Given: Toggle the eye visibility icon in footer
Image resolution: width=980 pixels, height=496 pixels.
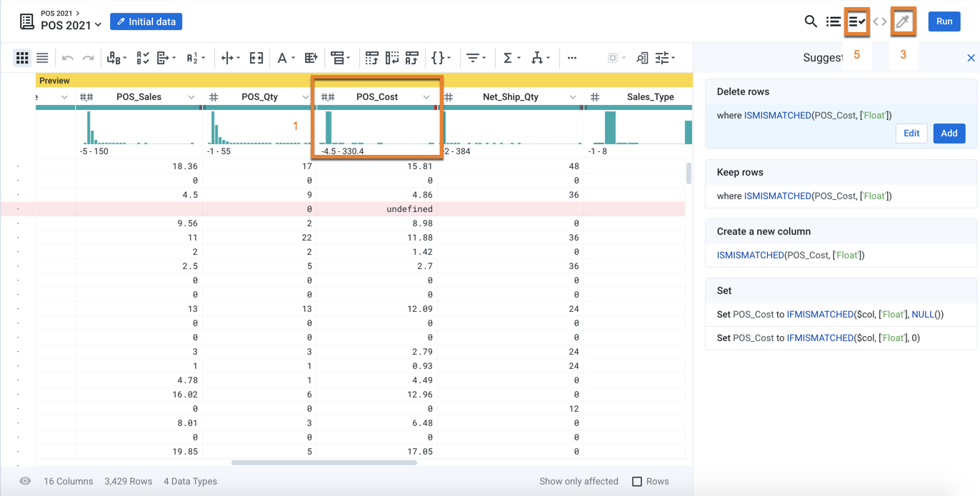Looking at the screenshot, I should [x=25, y=482].
